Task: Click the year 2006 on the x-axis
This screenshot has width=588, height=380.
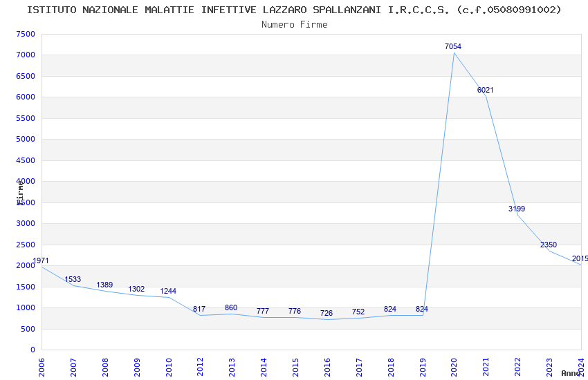Action: [x=42, y=368]
